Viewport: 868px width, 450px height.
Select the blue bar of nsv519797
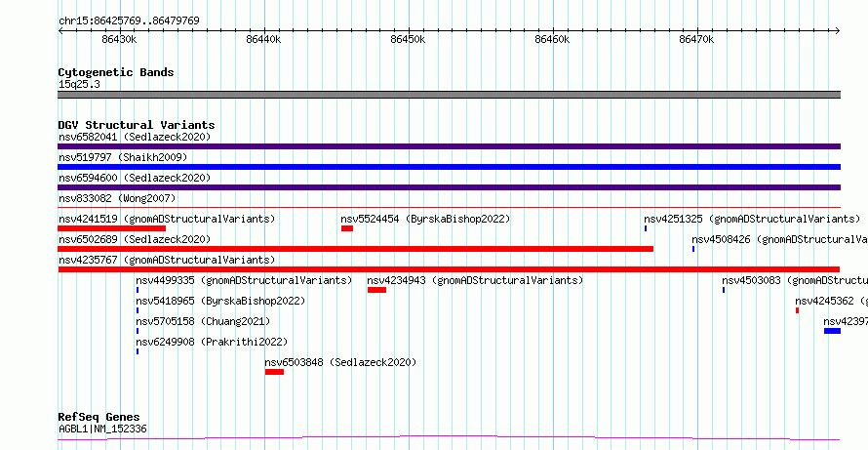(x=449, y=167)
